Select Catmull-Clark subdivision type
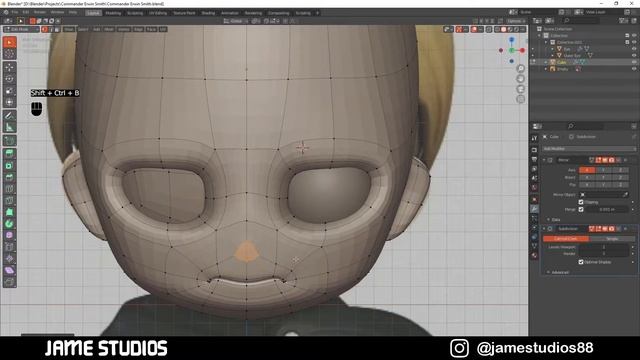Image resolution: width=640 pixels, height=360 pixels. tap(566, 239)
